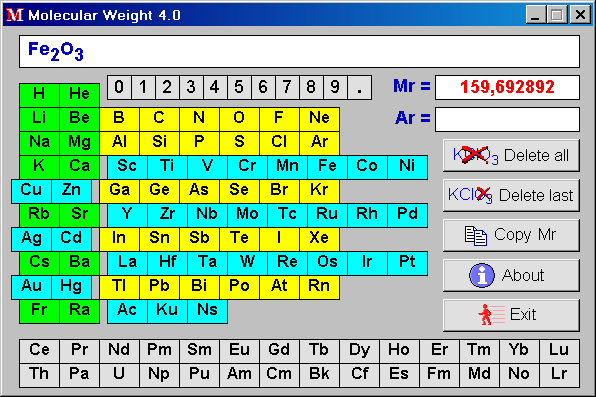
Task: Select the Mg element cell
Action: tap(79, 143)
